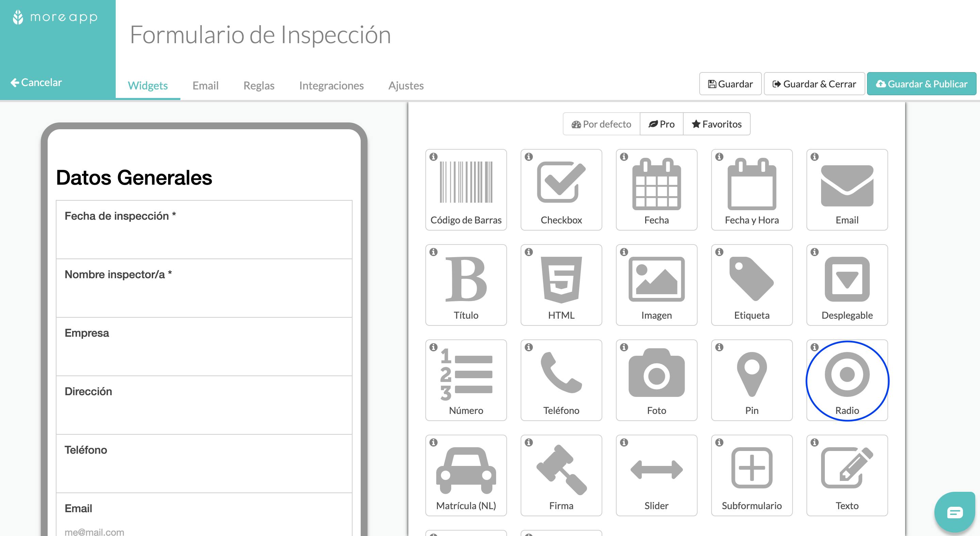
Task: Open the Reglas tab
Action: coord(259,85)
